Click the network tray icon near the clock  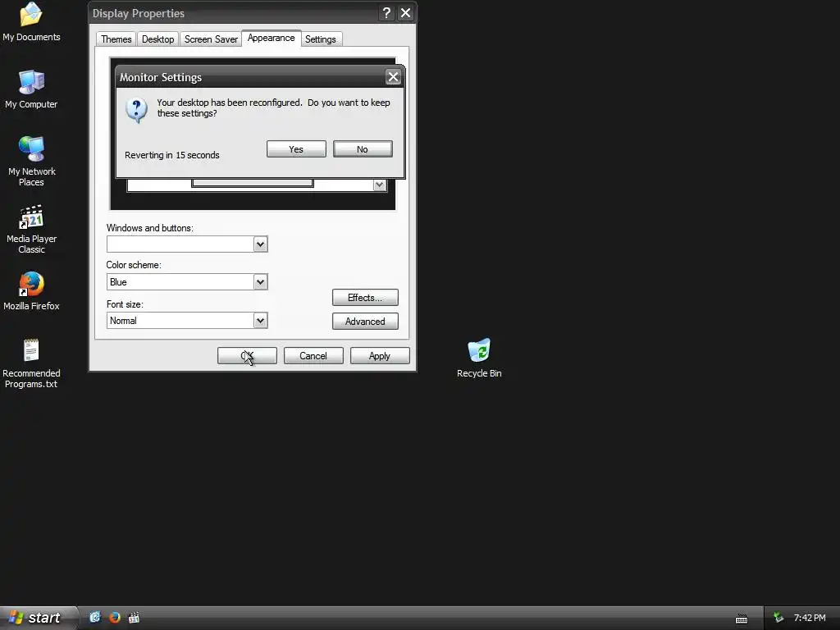pyautogui.click(x=778, y=618)
